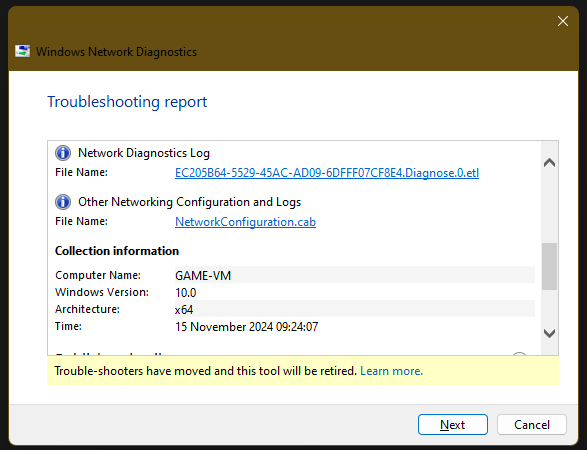Select the x64 architecture value
This screenshot has width=587, height=450.
[184, 310]
